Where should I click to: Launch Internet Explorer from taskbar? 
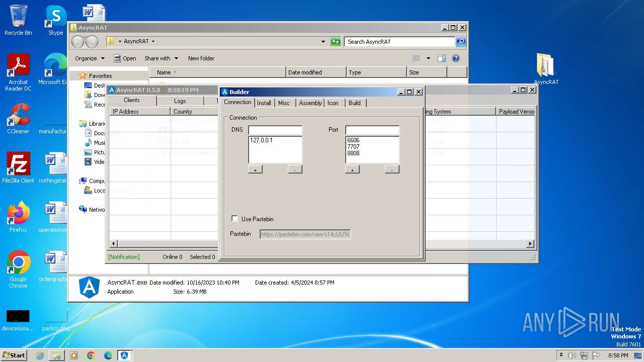point(40,355)
